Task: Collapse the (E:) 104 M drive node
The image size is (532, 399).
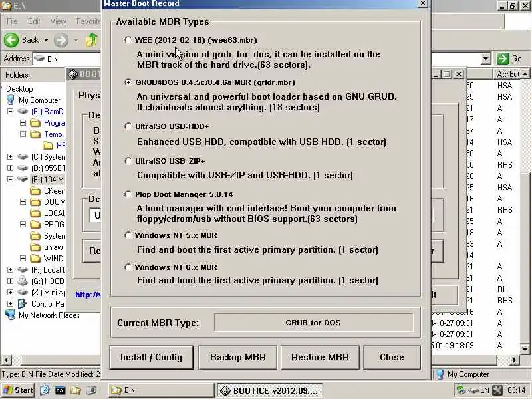Action: 10,179
